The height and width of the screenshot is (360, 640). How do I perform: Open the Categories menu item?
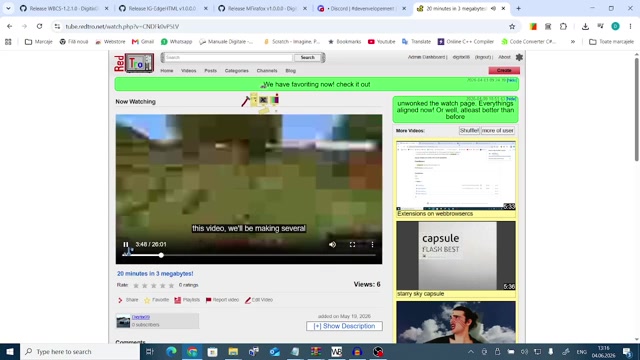236,71
